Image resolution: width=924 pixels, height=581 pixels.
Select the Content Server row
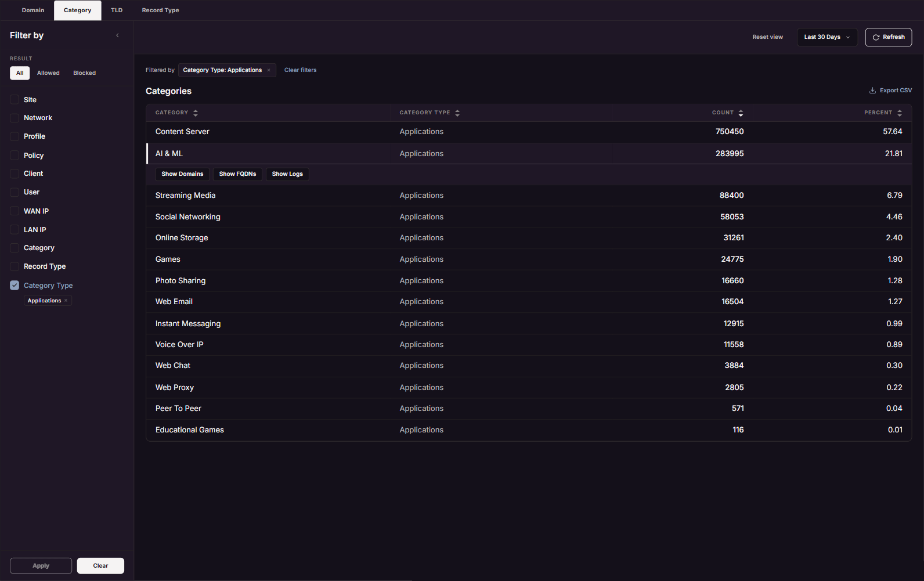(x=529, y=132)
